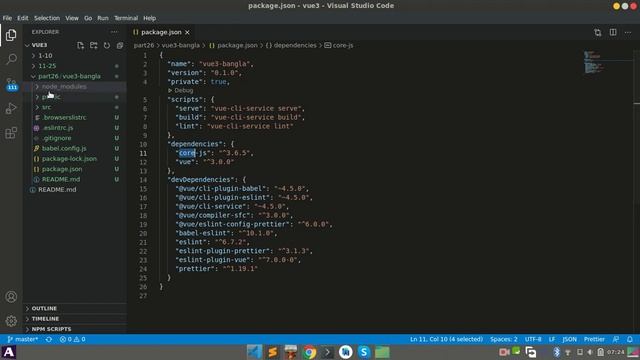
Task: Click vue3-bangla in the breadcrumb
Action: pos(181,45)
